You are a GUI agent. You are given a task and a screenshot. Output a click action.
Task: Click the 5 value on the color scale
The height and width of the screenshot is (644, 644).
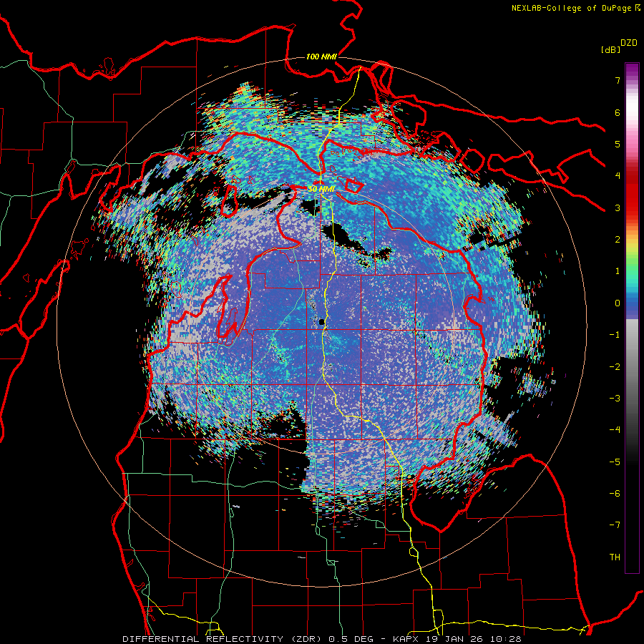pyautogui.click(x=618, y=144)
